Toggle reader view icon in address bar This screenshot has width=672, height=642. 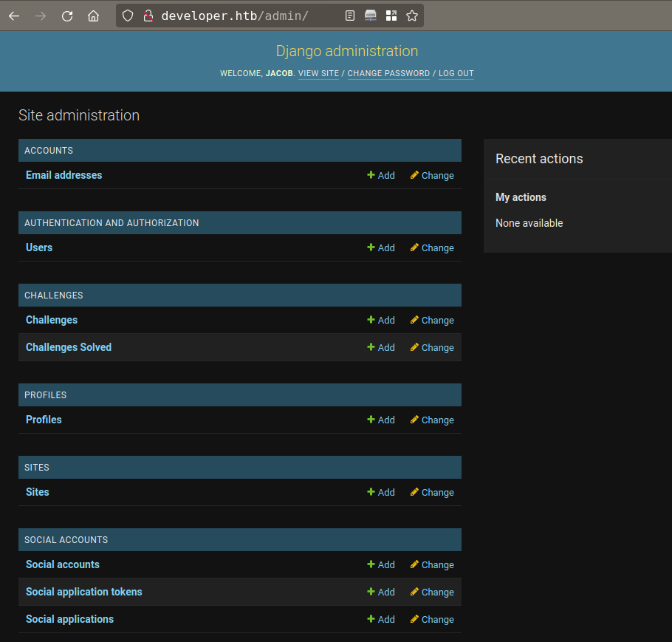350,16
